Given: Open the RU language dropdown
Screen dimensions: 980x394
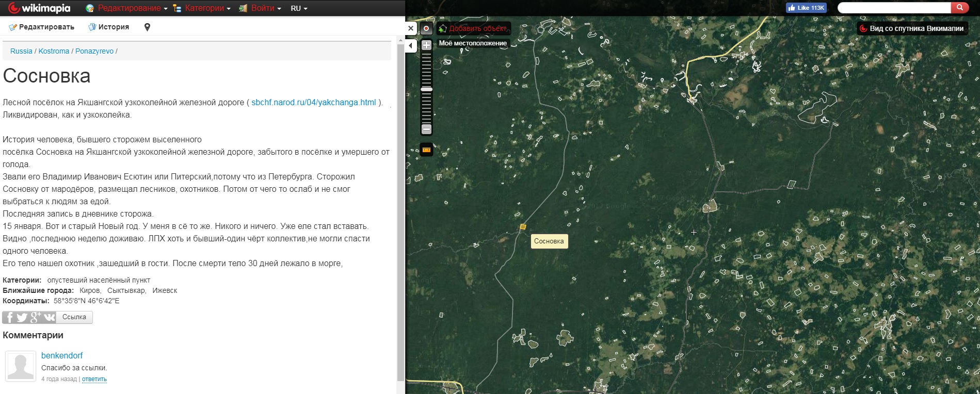Looking at the screenshot, I should tap(299, 8).
